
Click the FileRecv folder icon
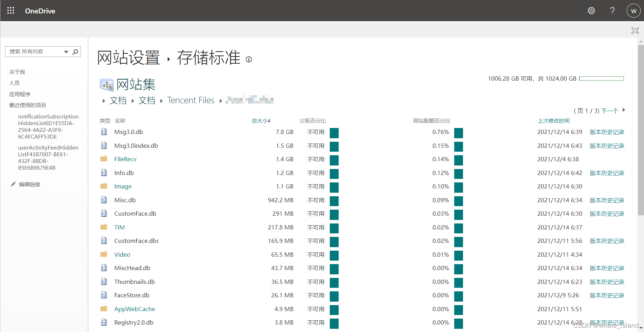tap(104, 159)
